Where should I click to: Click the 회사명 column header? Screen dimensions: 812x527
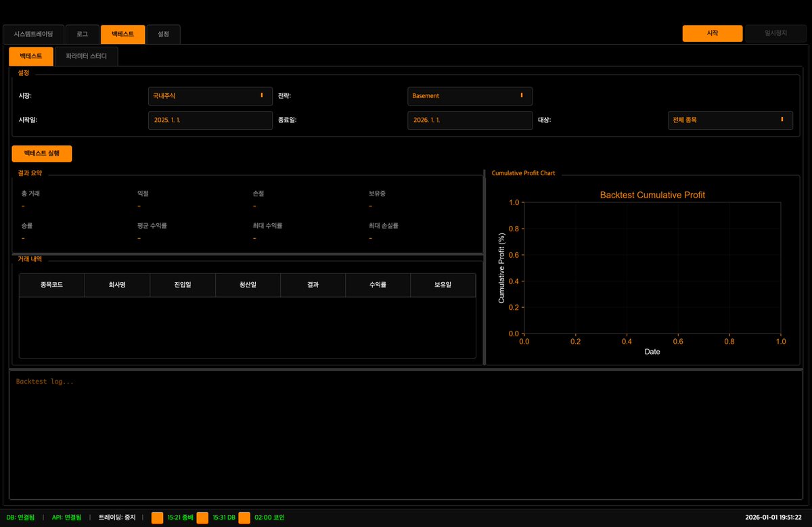(x=117, y=285)
